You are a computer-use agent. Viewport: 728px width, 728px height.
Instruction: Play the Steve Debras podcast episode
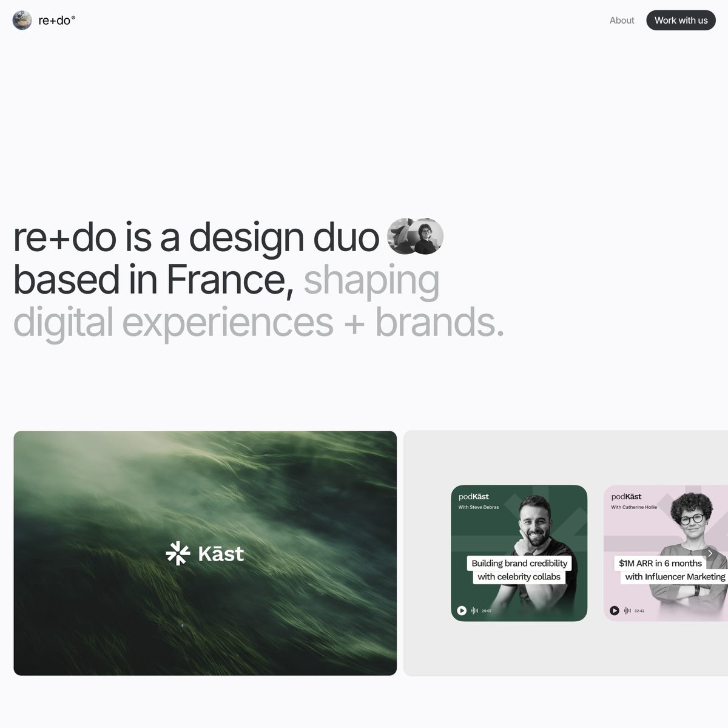coord(462,610)
